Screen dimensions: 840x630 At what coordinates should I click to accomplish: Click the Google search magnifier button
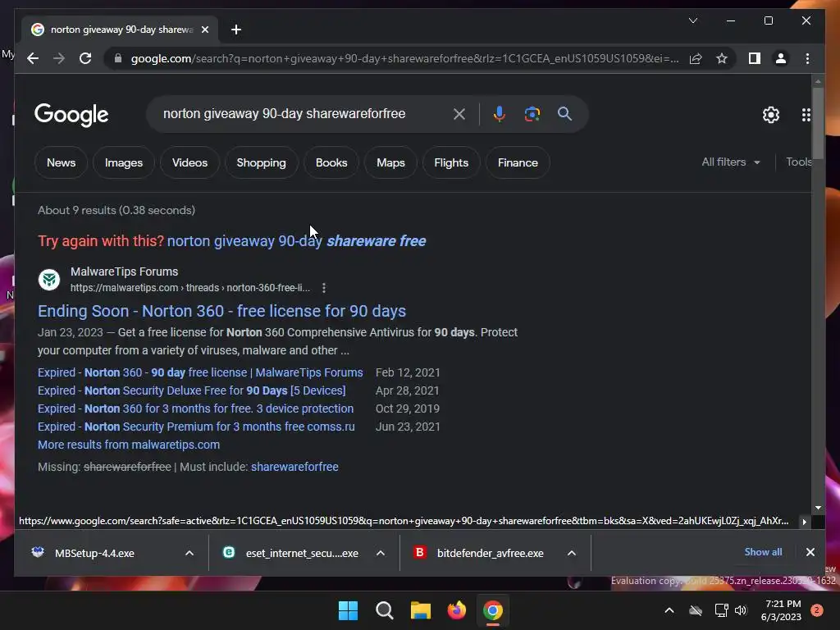coord(564,113)
